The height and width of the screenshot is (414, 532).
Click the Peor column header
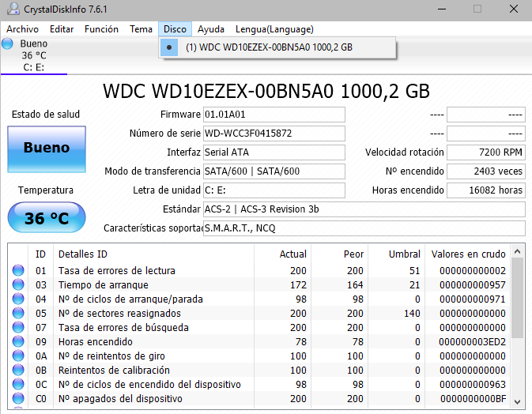pos(339,254)
